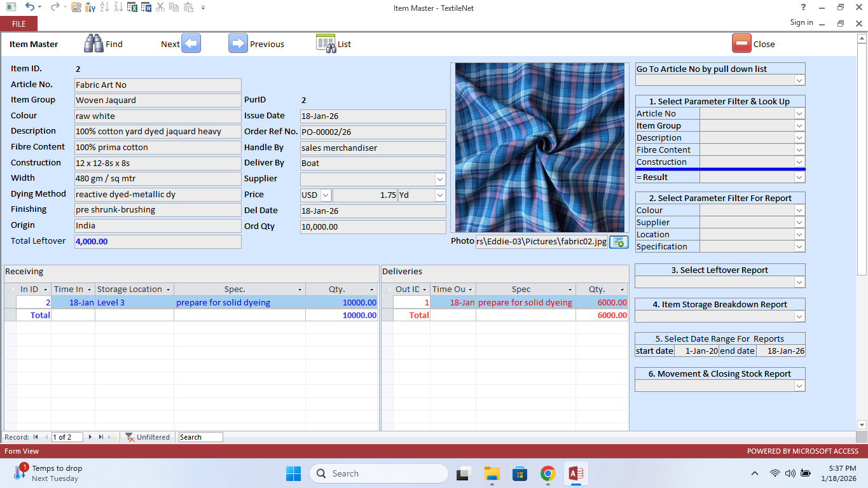Open the List view icon
The height and width of the screenshot is (488, 868).
pyautogui.click(x=326, y=43)
